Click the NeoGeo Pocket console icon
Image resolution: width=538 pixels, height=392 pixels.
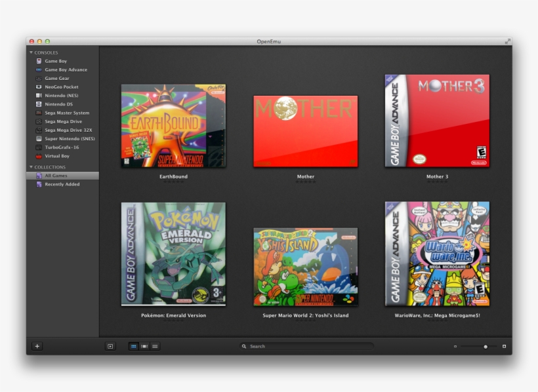(x=39, y=87)
